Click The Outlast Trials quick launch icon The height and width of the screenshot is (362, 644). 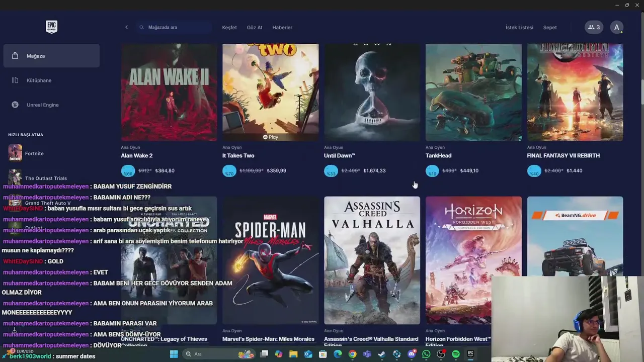pos(15,177)
